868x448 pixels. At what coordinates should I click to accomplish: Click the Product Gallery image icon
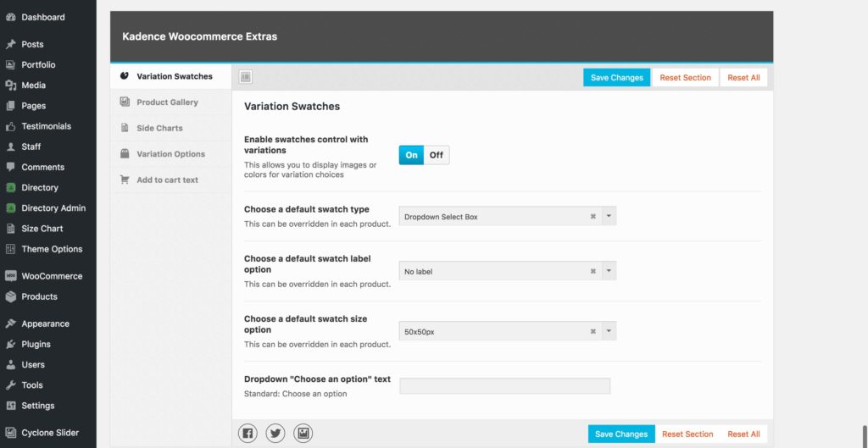(125, 102)
